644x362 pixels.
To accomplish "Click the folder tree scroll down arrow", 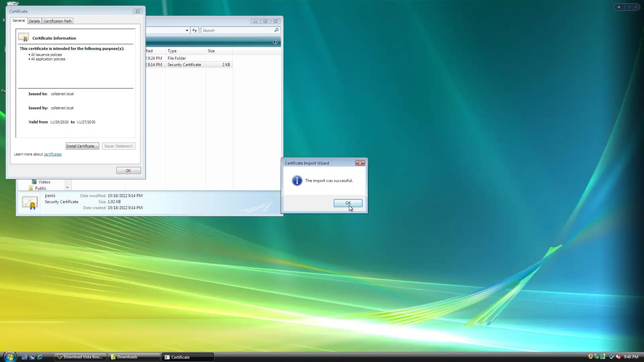I will coord(67,188).
